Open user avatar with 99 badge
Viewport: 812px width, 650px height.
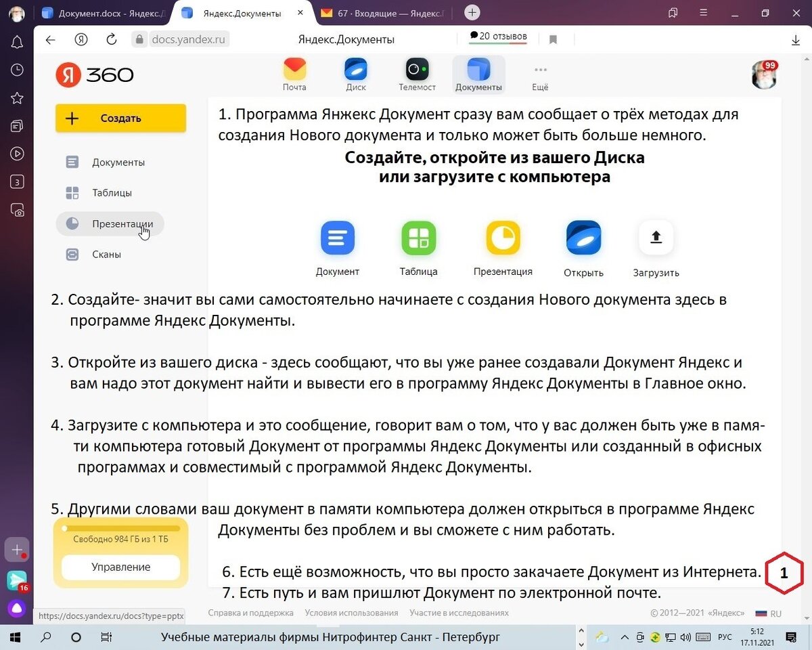(765, 74)
